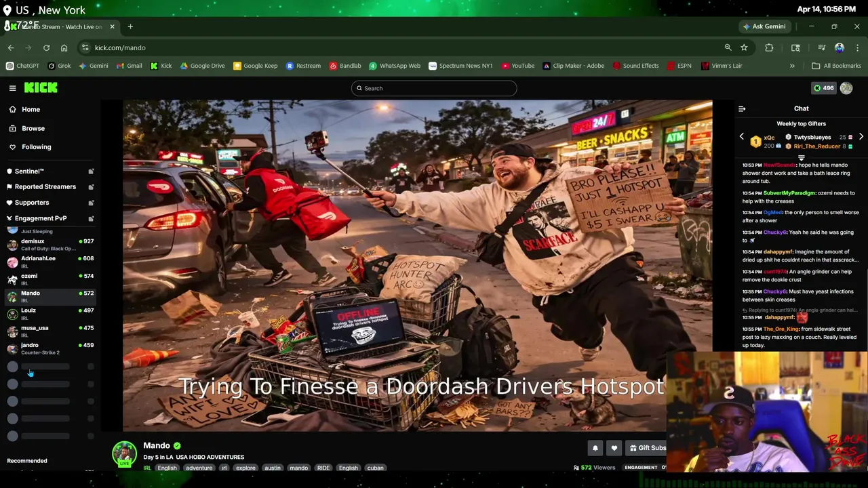
Task: Select the explore tag
Action: (x=245, y=468)
